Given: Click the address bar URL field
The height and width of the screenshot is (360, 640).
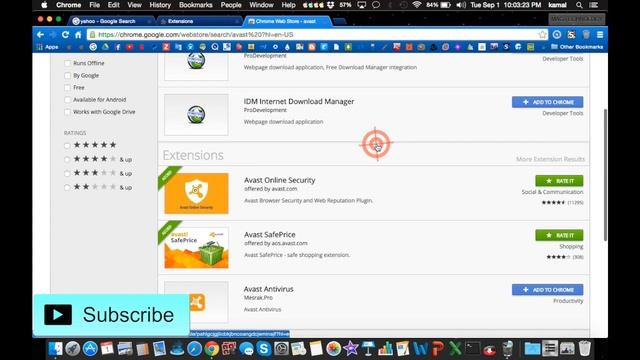Looking at the screenshot, I should point(311,35).
